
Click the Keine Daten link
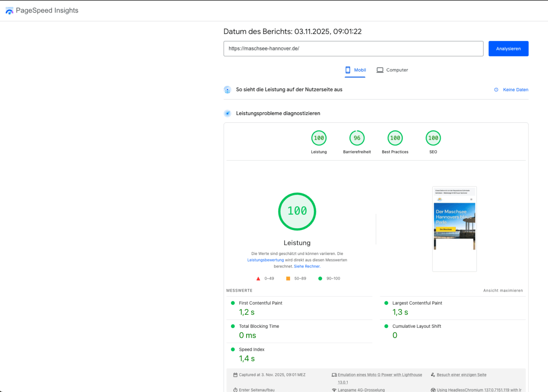pos(515,90)
